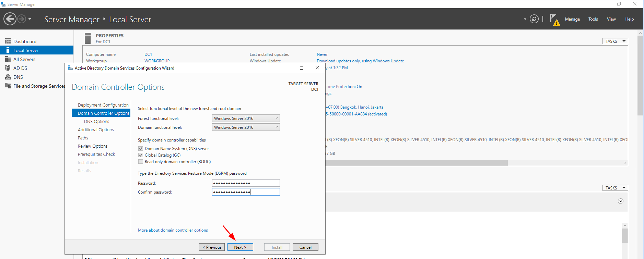The height and width of the screenshot is (259, 644).
Task: Open the Domain functional level dropdown
Action: click(x=246, y=127)
